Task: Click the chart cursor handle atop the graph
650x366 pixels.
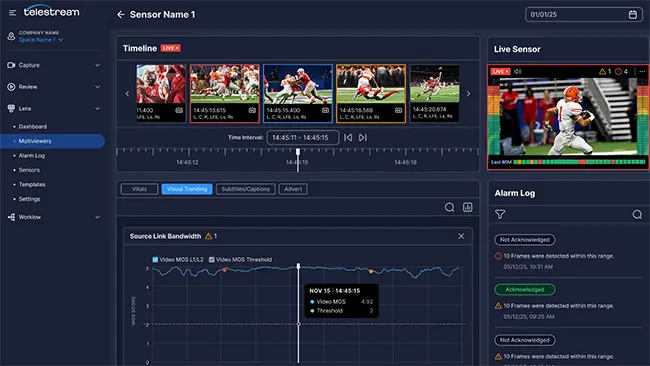Action: click(x=298, y=266)
